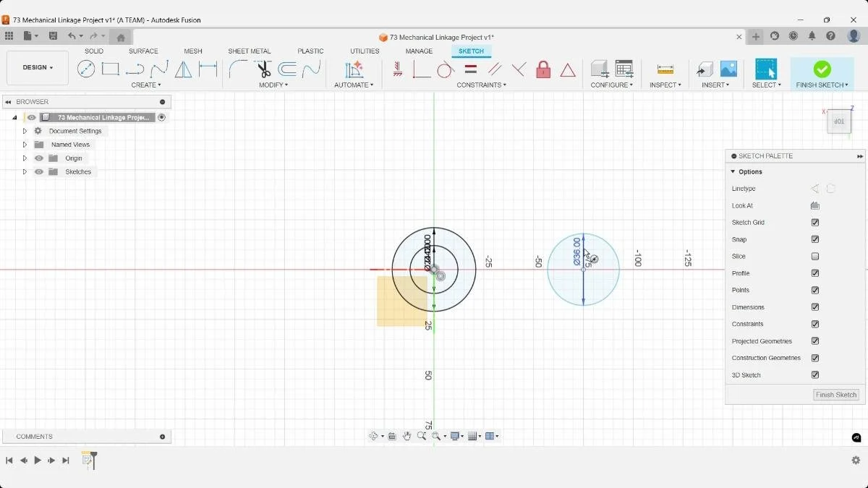Viewport: 868px width, 488px height.
Task: Switch to the UTILITIES tab
Action: (x=365, y=51)
